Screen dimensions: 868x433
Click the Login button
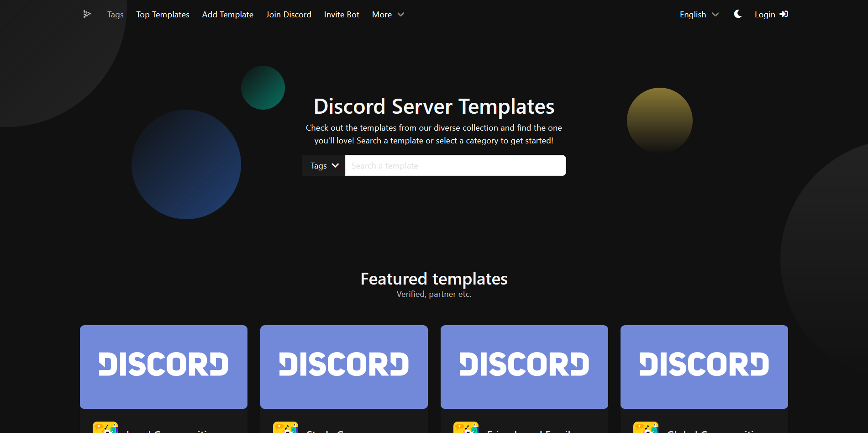click(765, 14)
